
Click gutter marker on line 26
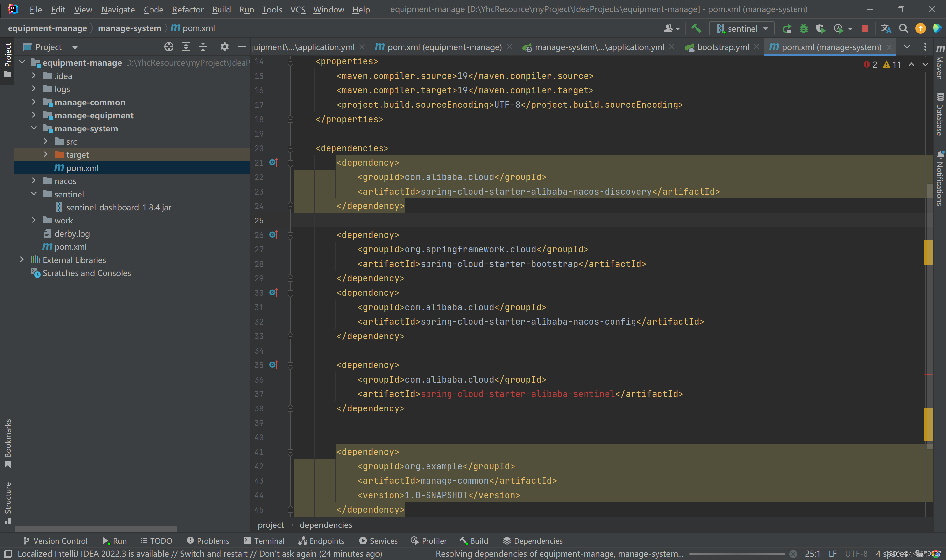coord(274,235)
